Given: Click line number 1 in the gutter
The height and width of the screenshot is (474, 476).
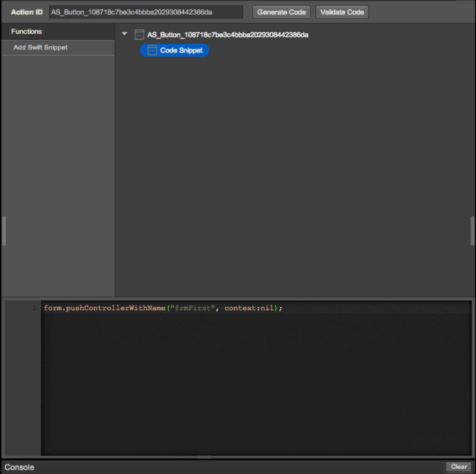Looking at the screenshot, I should pyautogui.click(x=34, y=308).
